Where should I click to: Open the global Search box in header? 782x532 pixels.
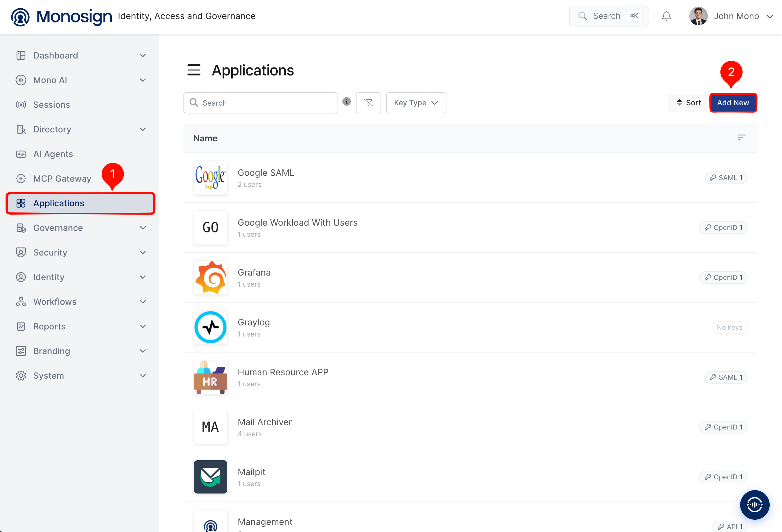pyautogui.click(x=609, y=16)
